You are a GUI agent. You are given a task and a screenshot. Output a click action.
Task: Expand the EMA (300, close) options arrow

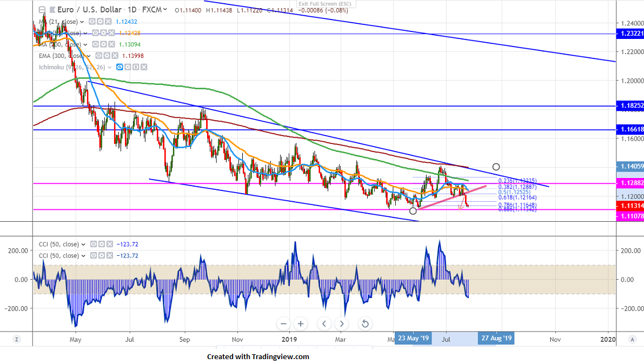(89, 56)
